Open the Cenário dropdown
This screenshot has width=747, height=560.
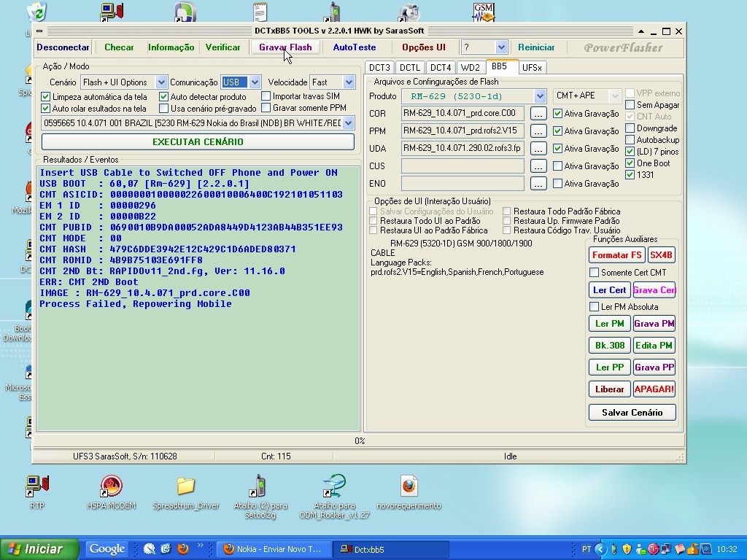point(161,82)
